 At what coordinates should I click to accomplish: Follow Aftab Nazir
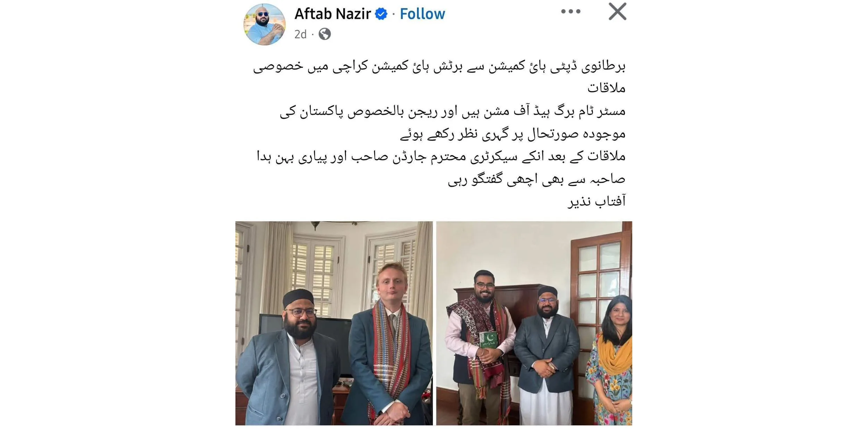(422, 14)
